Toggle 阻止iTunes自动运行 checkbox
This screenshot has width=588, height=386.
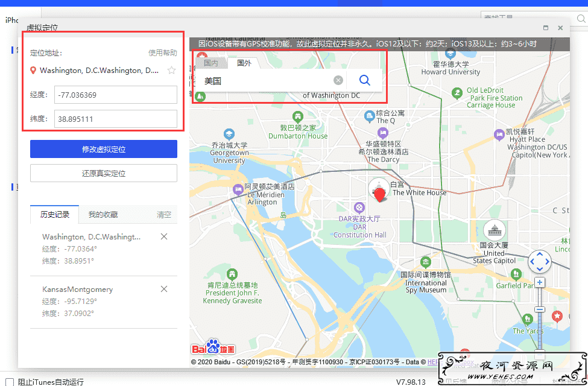[x=10, y=382]
